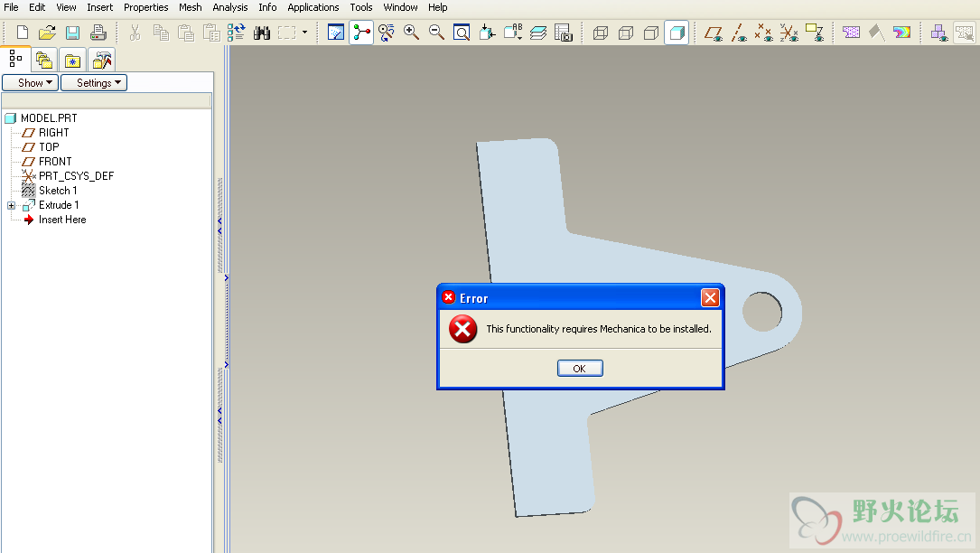Open the saved view list dropdown
The height and width of the screenshot is (553, 980).
point(512,33)
